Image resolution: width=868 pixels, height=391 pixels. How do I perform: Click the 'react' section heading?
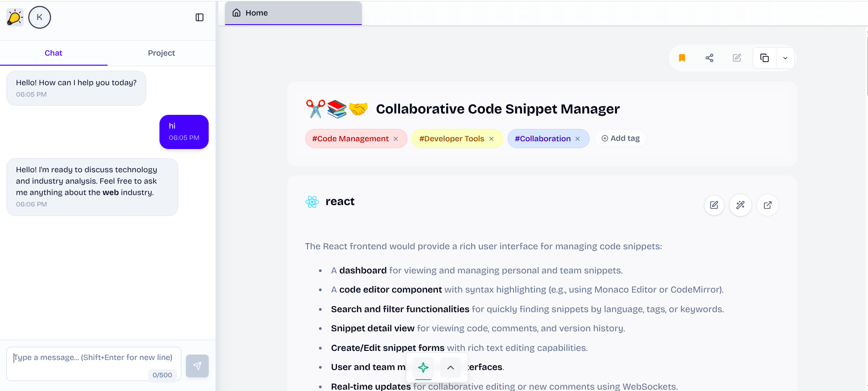(x=340, y=201)
